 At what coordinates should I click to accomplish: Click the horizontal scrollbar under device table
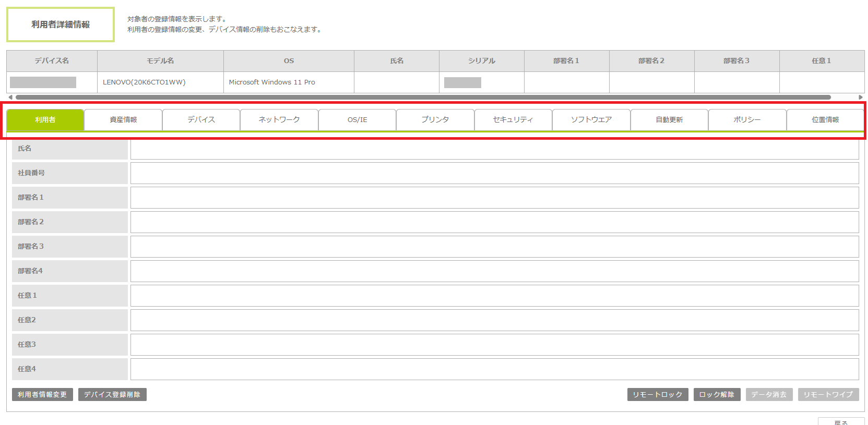click(x=423, y=98)
